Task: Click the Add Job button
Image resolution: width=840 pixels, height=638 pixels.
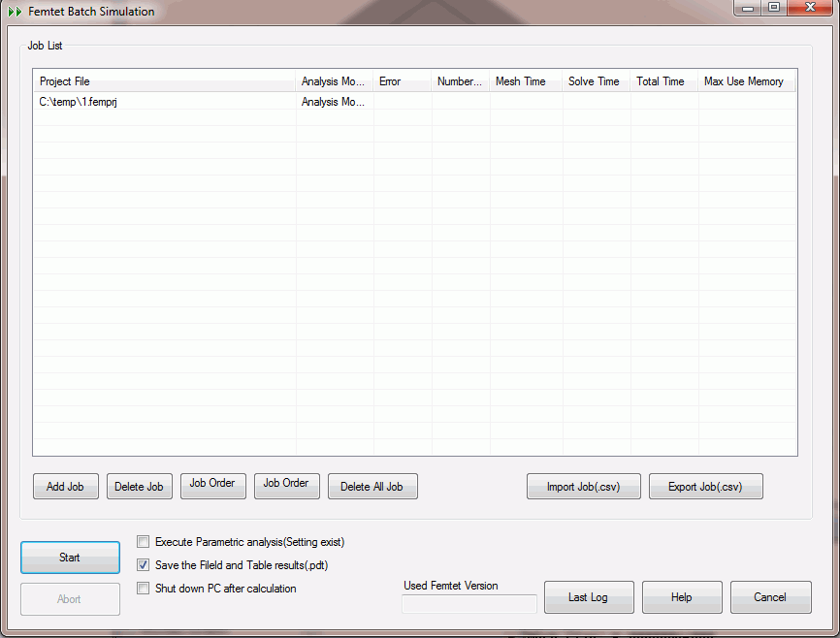Action: [65, 487]
